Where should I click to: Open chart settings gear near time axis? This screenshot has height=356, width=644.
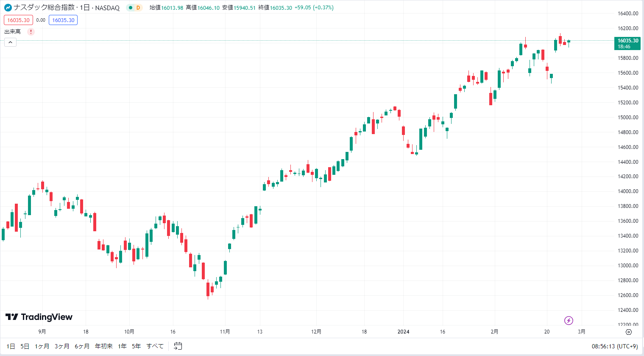[x=629, y=332]
